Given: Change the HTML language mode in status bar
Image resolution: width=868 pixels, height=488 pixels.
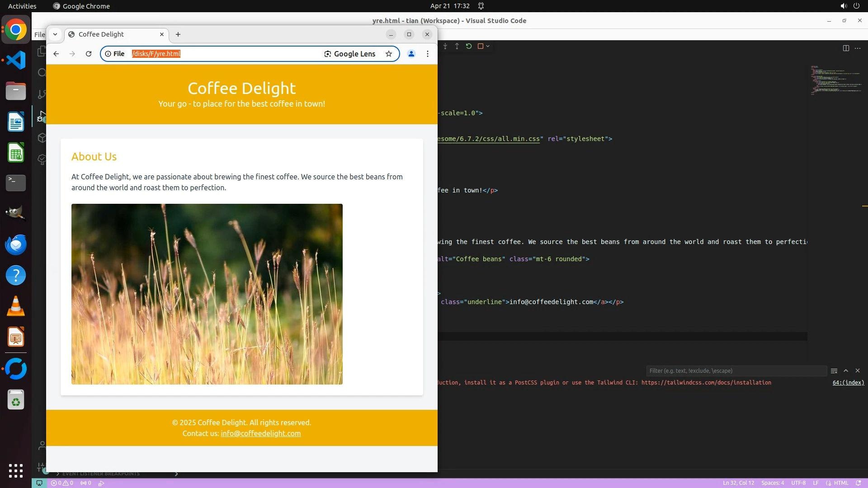Looking at the screenshot, I should coord(841,483).
